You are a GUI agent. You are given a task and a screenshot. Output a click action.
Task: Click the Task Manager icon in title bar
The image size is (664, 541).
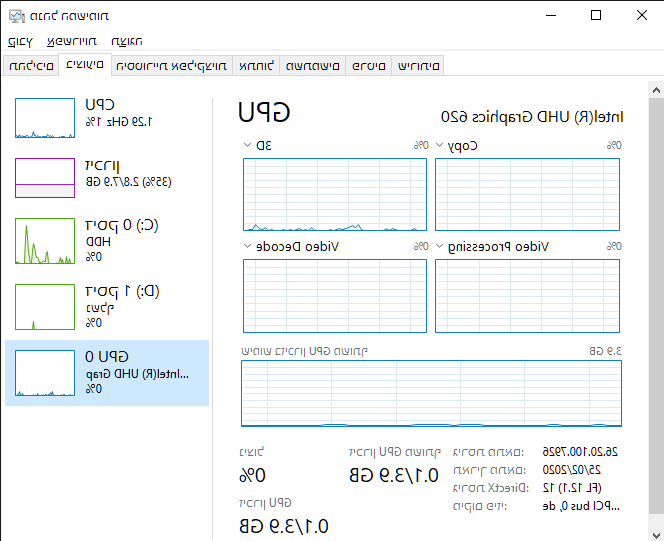(17, 16)
